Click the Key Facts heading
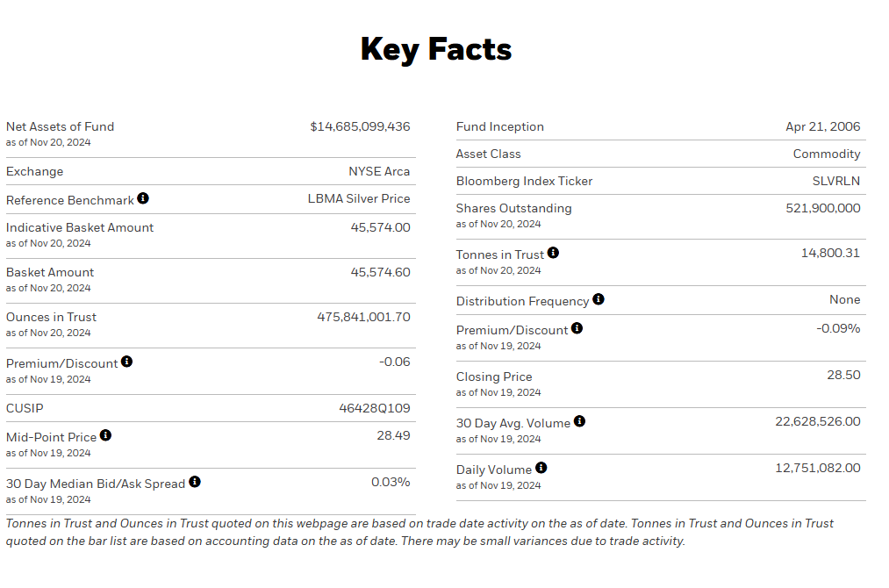Screen dimensions: 889x588 point(436,49)
